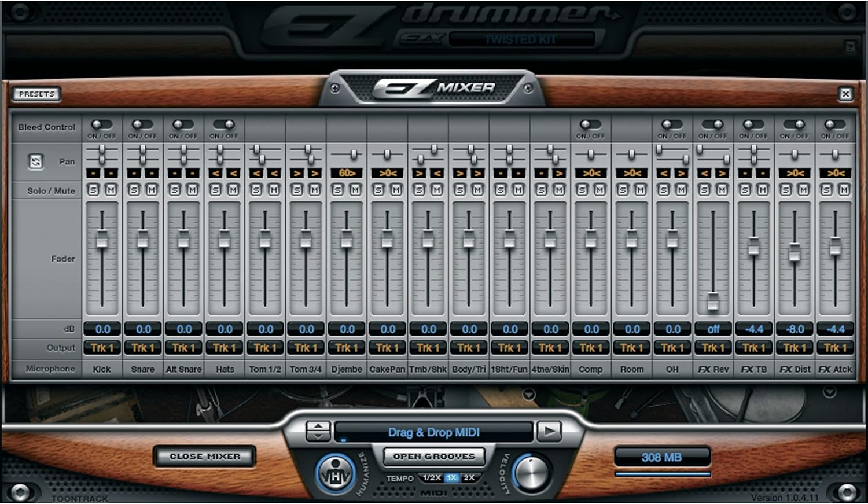The image size is (868, 504).
Task: Toggle bleed control for FX Rev
Action: point(712,124)
